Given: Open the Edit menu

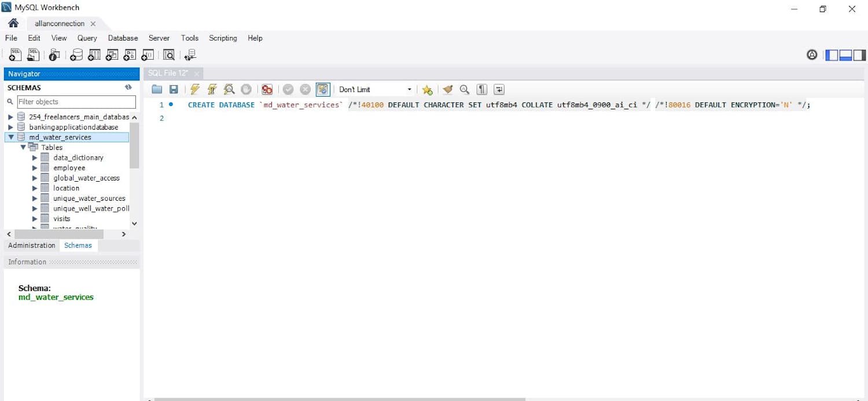Looking at the screenshot, I should click(x=34, y=38).
